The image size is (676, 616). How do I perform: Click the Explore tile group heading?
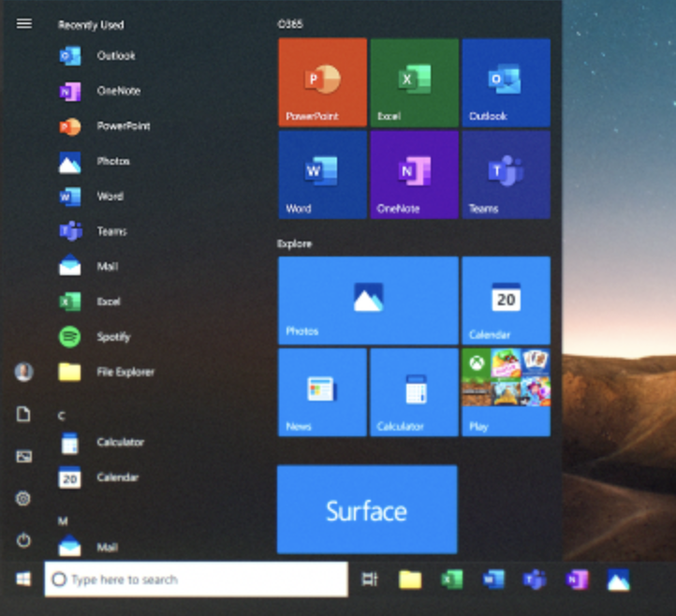294,244
